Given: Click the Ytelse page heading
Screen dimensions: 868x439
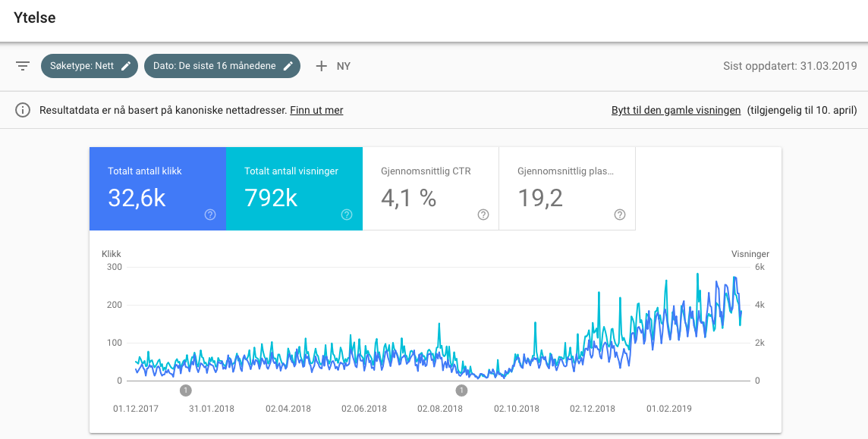Looking at the screenshot, I should point(35,17).
